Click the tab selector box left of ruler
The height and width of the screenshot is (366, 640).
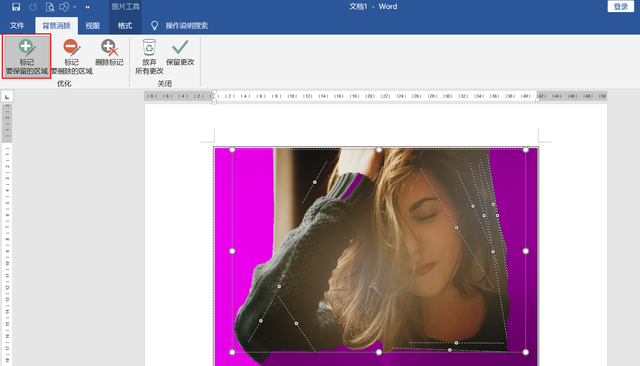pos(7,96)
